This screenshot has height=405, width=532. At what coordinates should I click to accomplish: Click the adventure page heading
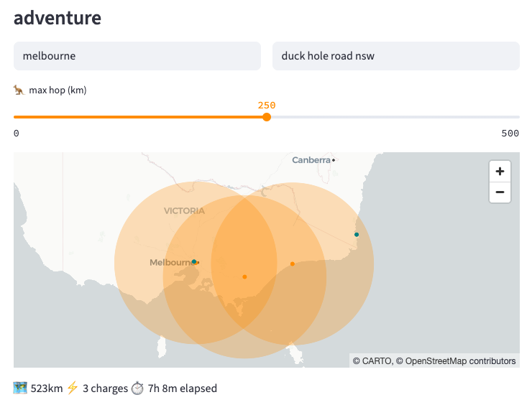(58, 18)
